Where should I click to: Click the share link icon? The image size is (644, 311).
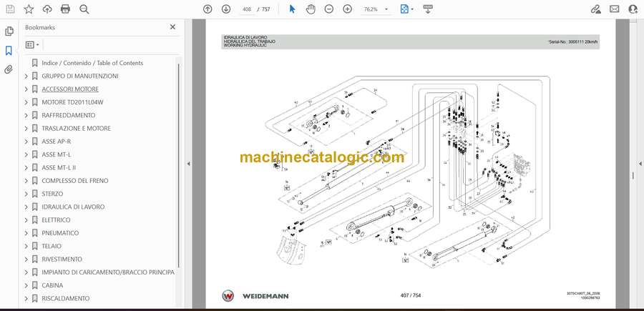click(x=595, y=9)
